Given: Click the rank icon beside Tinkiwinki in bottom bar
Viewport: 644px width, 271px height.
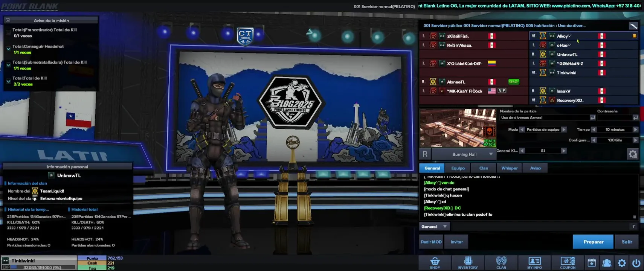Looking at the screenshot, I should point(6,260).
